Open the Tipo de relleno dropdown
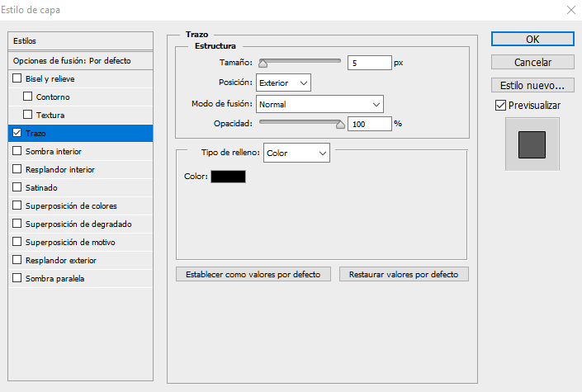The image size is (582, 392). click(296, 153)
